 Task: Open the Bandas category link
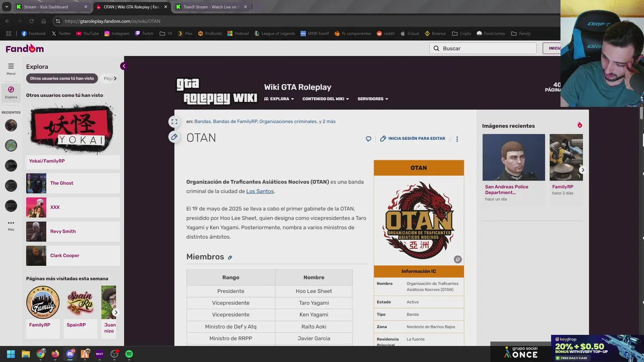202,121
